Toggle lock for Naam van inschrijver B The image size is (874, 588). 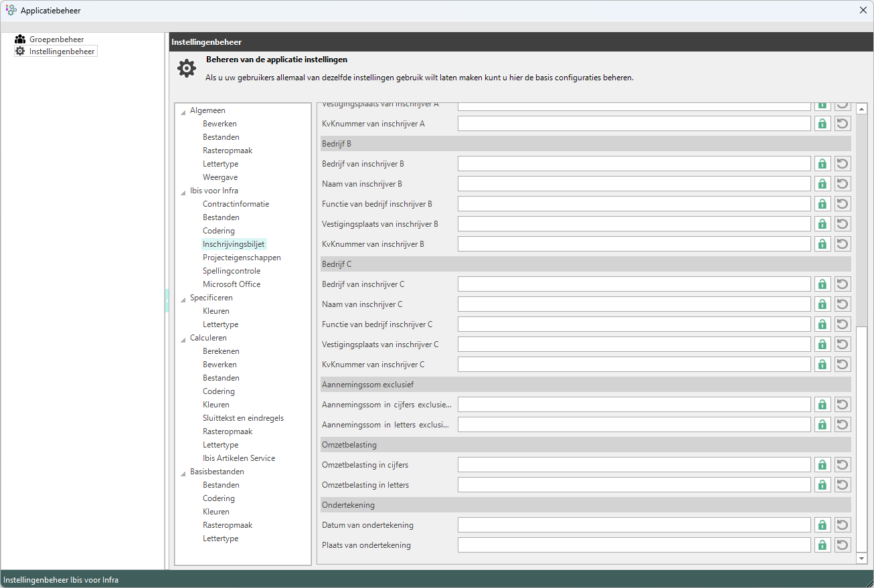(x=822, y=184)
